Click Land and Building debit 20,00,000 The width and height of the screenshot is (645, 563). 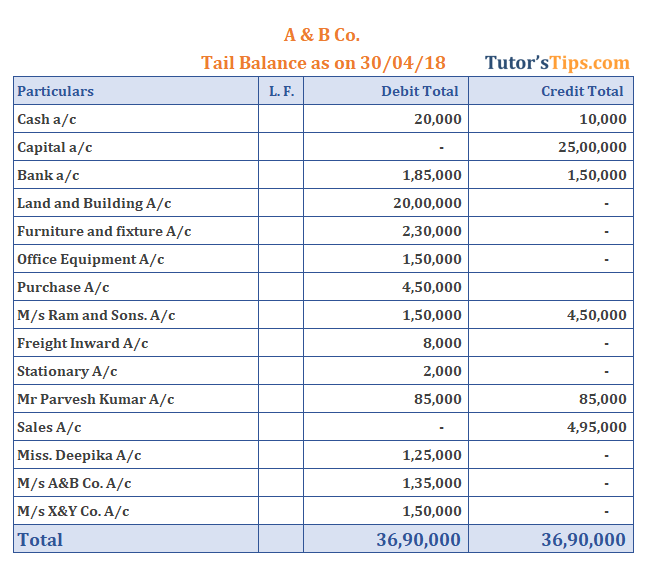427,203
